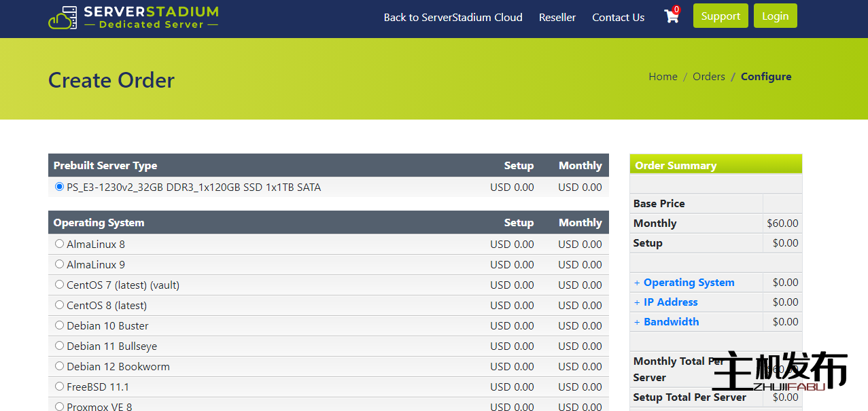Screen dimensions: 868x411
Task: Click the Base Price label
Action: 659,204
